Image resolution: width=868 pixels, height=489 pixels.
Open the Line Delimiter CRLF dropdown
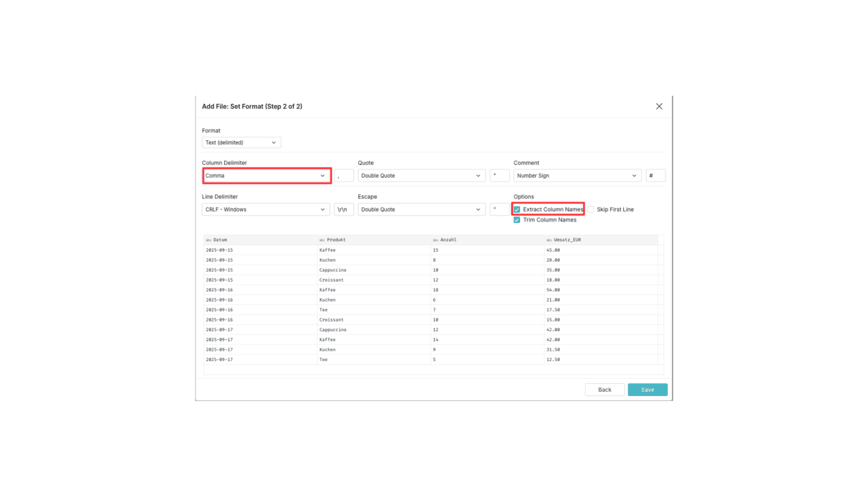pos(266,209)
